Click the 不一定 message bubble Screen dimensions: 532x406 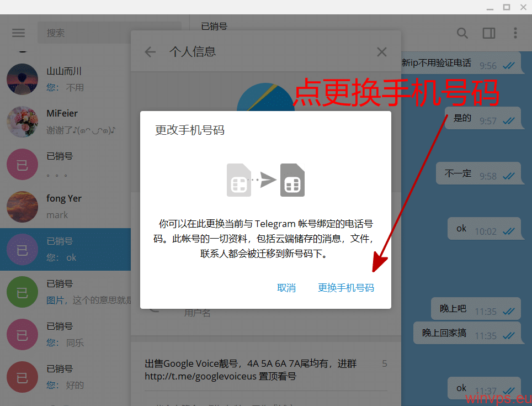[x=478, y=173]
